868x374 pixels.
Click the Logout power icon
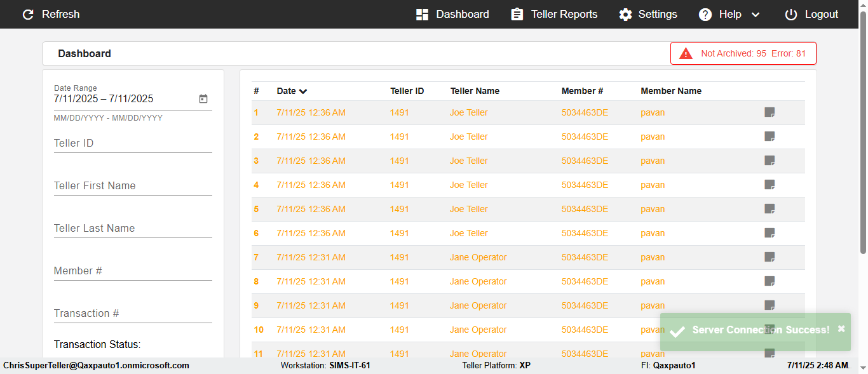coord(790,15)
